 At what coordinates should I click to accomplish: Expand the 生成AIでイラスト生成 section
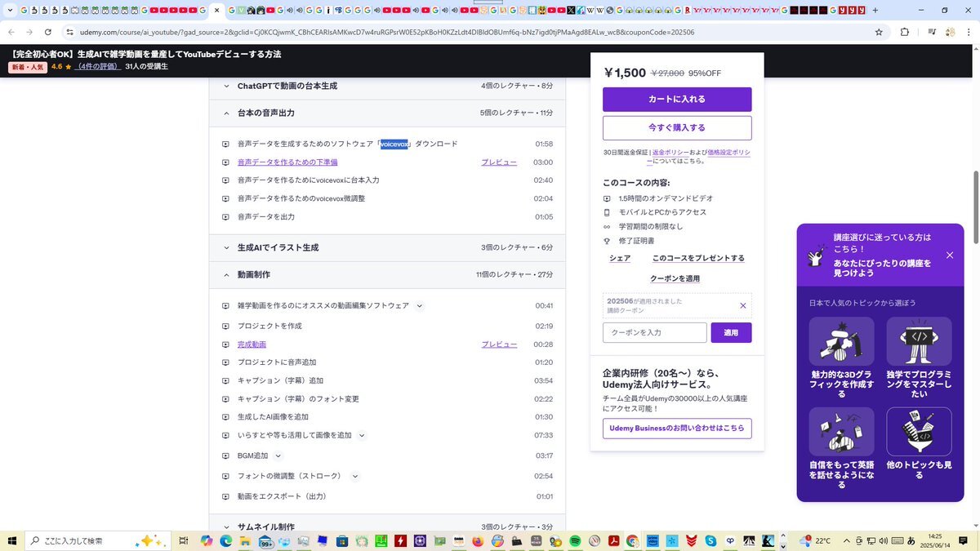[388, 247]
